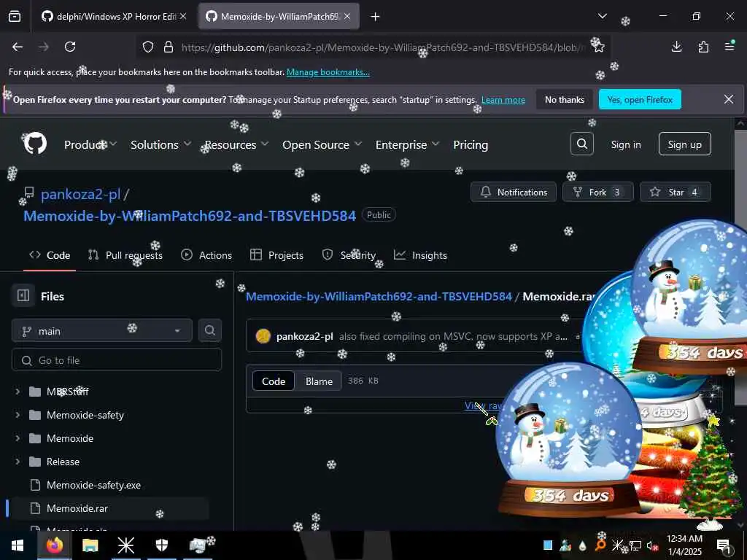Open Learn more link in notification

(x=503, y=100)
